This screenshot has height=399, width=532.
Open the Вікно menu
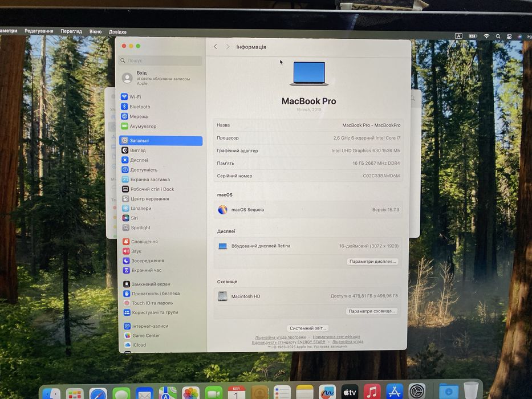click(96, 31)
